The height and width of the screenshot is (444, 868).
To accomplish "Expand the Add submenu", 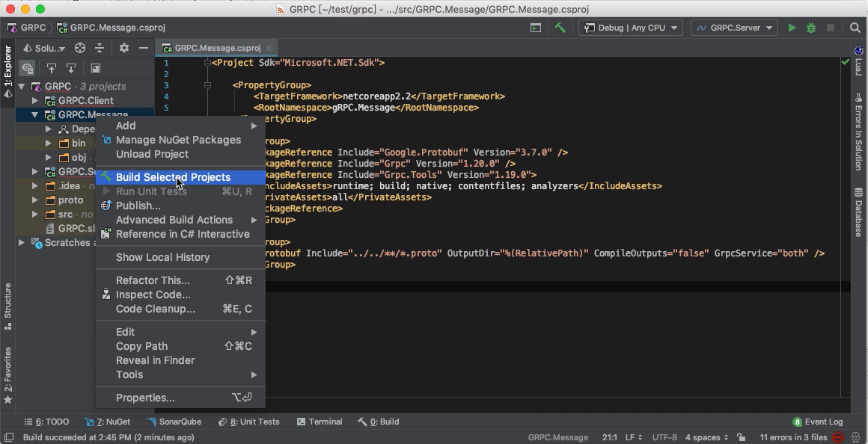I will point(180,126).
